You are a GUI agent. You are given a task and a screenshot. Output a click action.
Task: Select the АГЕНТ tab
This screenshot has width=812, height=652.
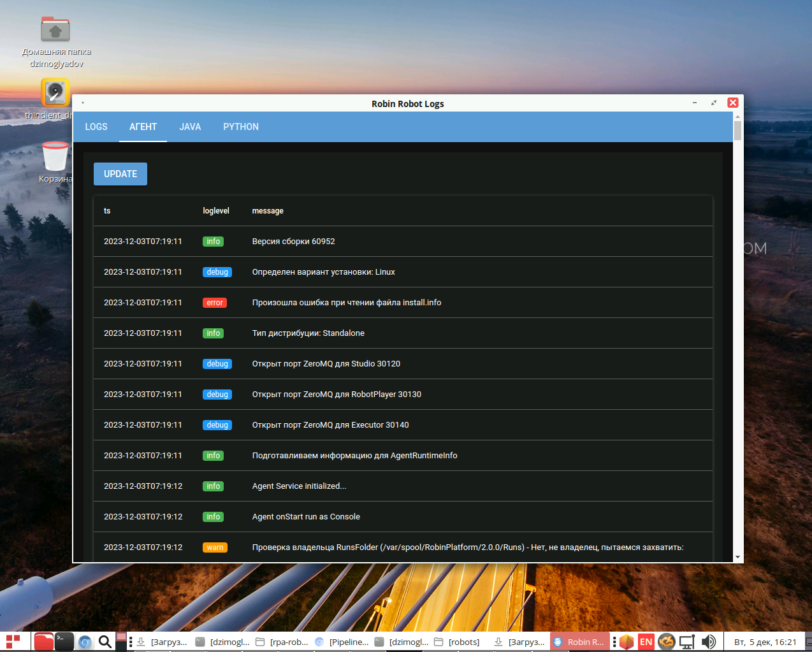pyautogui.click(x=143, y=127)
